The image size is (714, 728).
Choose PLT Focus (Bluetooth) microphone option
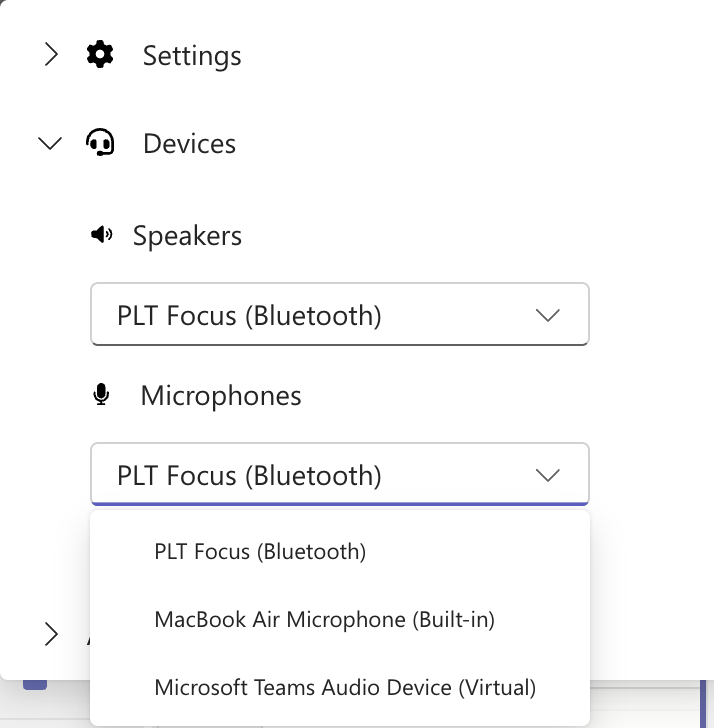point(340,552)
